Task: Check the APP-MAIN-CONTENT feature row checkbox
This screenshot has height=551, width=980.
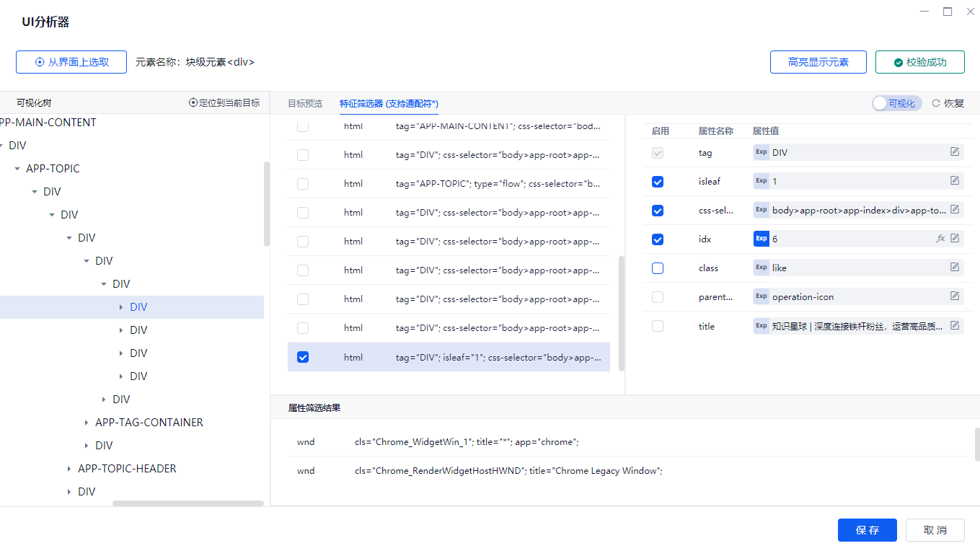Action: pos(303,127)
